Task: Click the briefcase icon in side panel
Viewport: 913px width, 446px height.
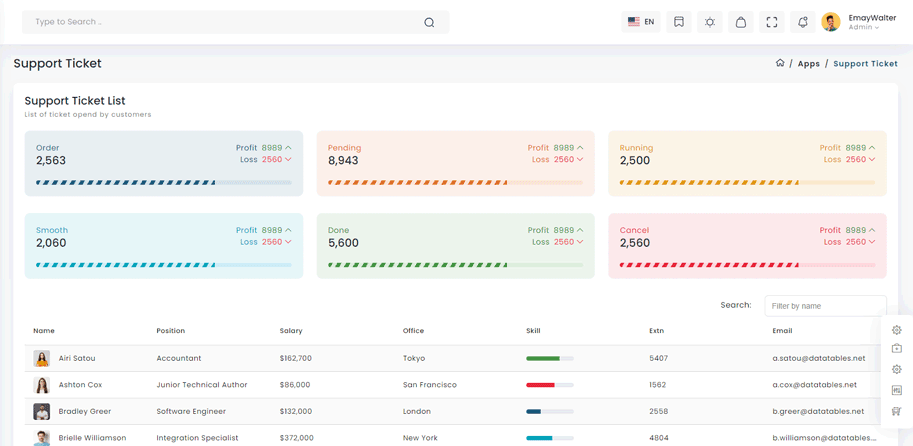Action: click(897, 349)
